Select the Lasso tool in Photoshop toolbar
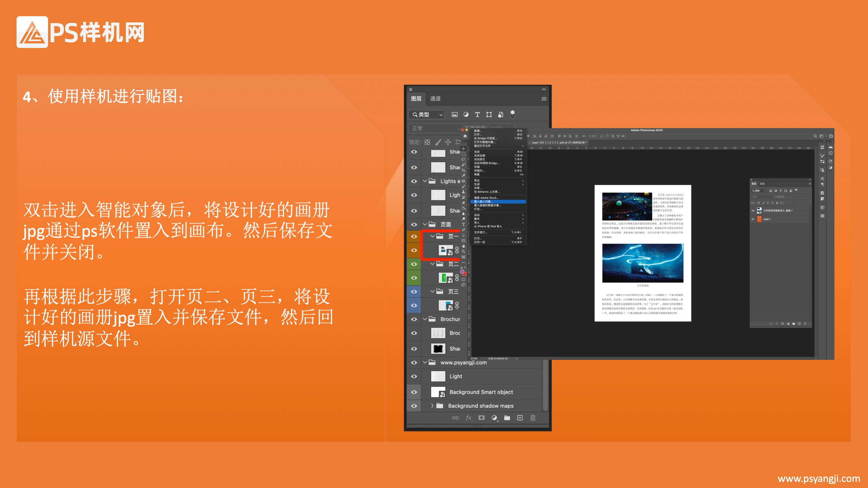 464,159
